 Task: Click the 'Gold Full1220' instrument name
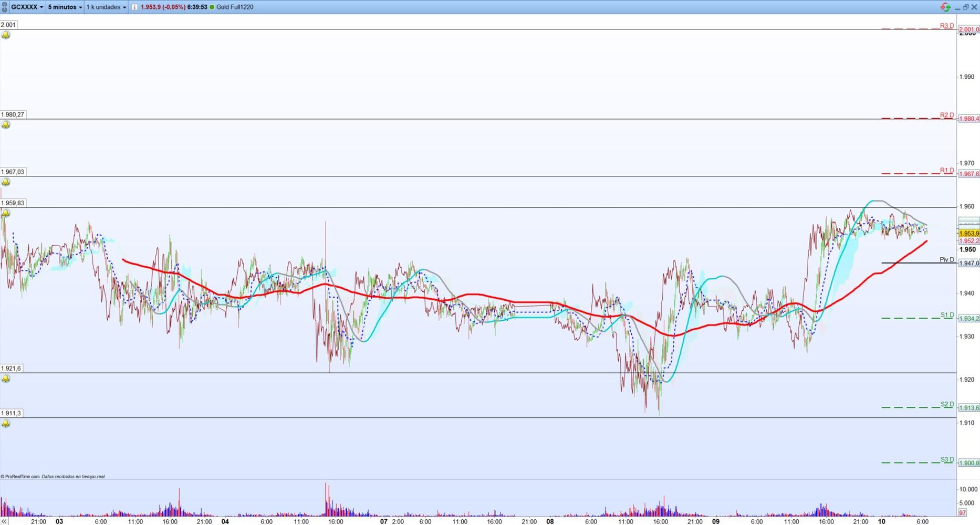[235, 7]
